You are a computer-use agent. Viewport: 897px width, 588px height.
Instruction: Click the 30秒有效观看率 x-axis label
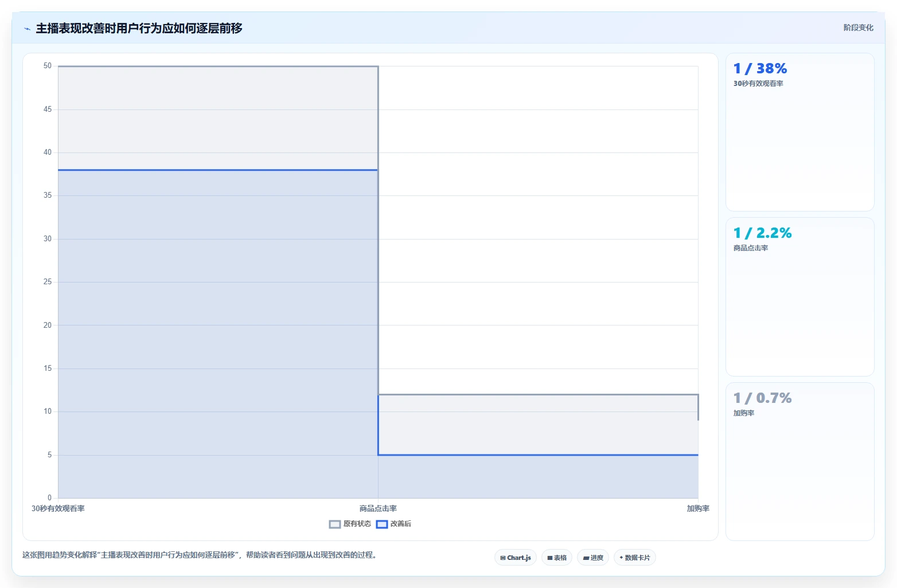(x=58, y=508)
